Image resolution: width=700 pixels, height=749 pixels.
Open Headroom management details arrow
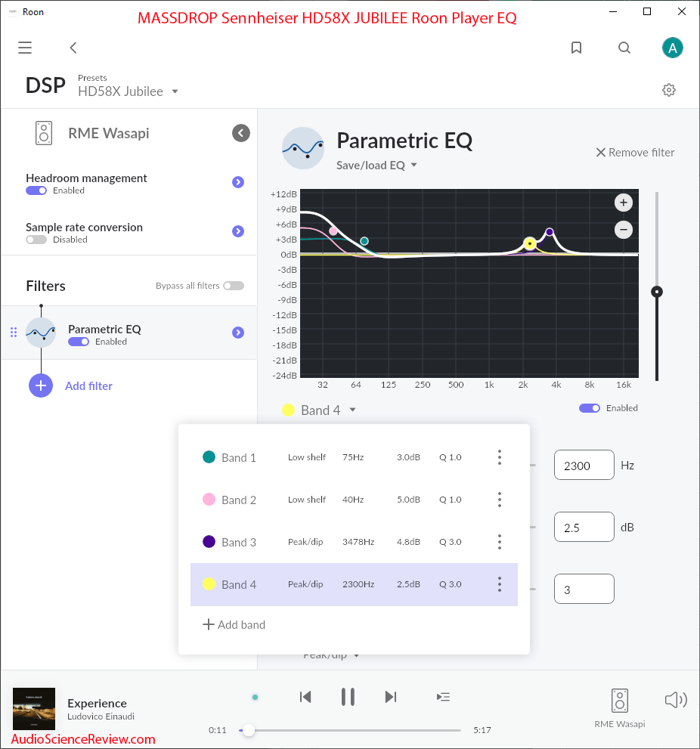[238, 182]
